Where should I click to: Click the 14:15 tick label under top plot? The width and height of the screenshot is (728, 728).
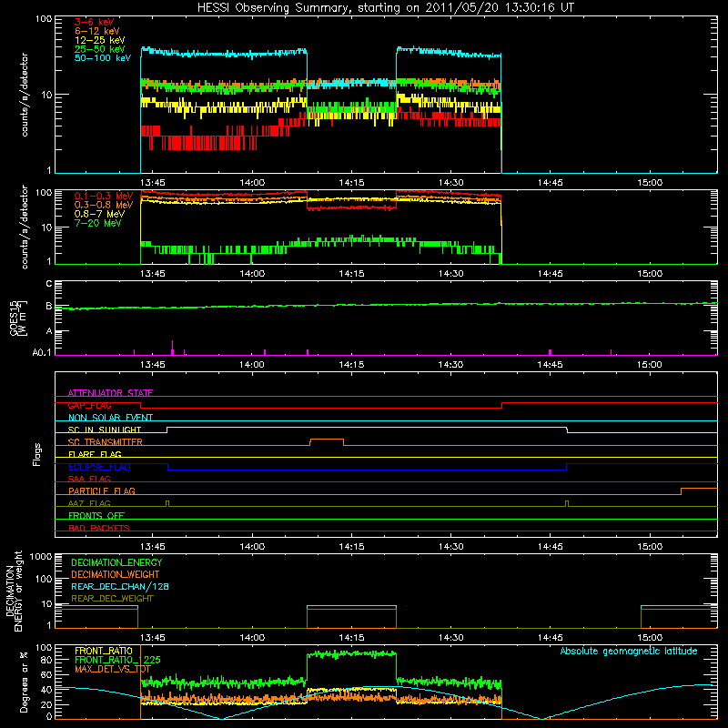click(351, 183)
